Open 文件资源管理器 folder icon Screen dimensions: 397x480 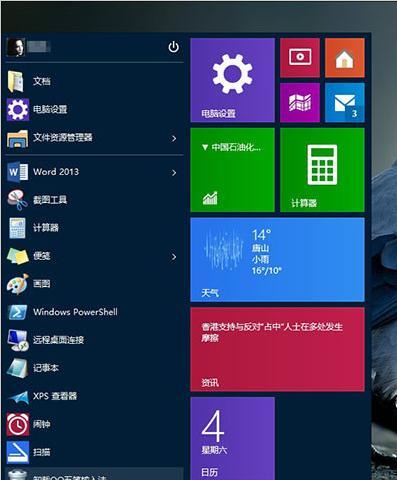(x=17, y=138)
